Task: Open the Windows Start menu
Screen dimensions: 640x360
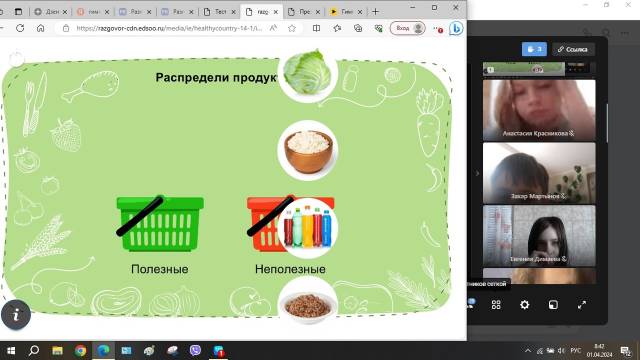Action: click(x=11, y=351)
